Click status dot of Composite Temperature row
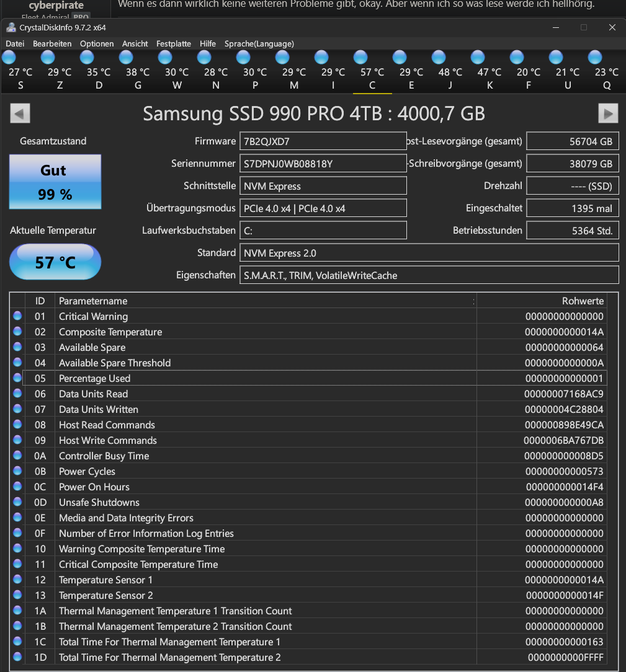Viewport: 626px width, 672px height. click(17, 331)
